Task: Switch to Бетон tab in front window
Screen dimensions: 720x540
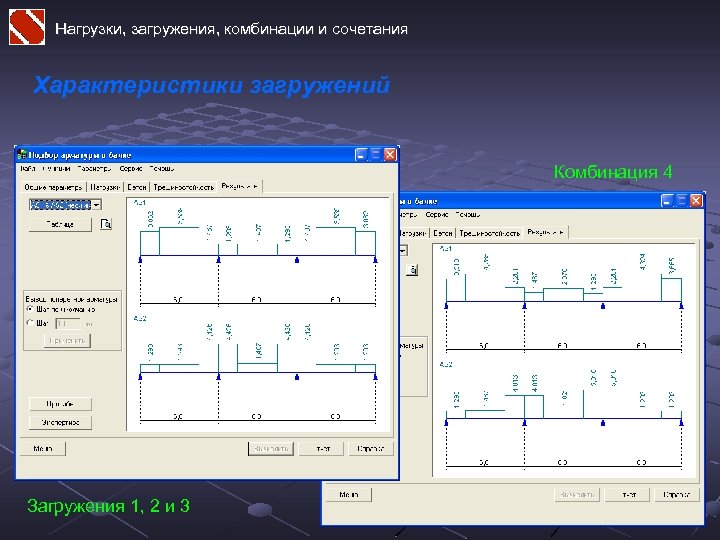Action: [x=137, y=187]
